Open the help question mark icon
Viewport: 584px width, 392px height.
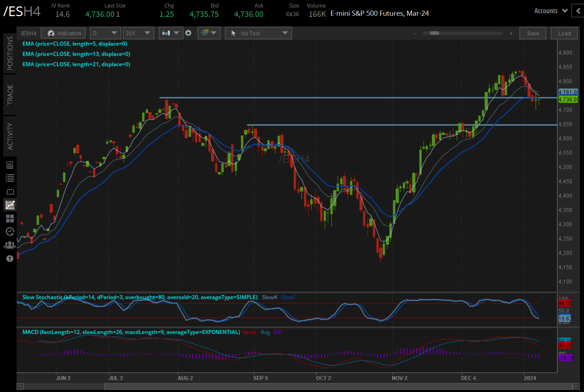10,258
